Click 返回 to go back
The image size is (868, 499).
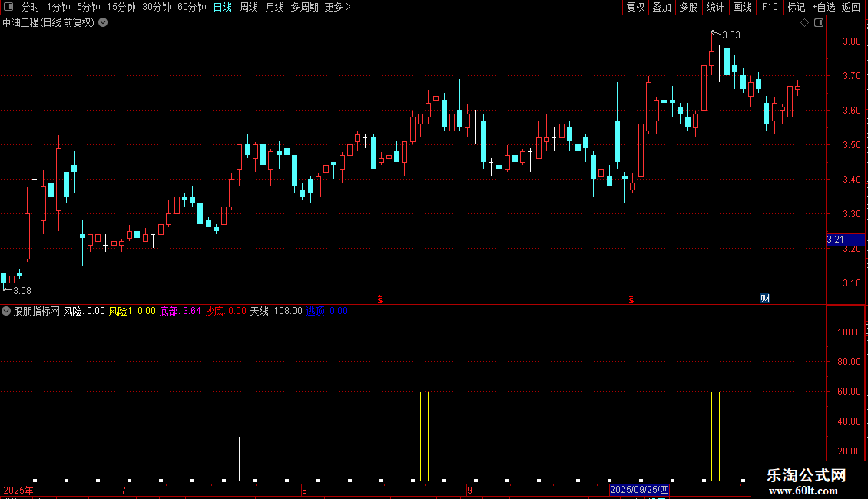[x=851, y=7]
